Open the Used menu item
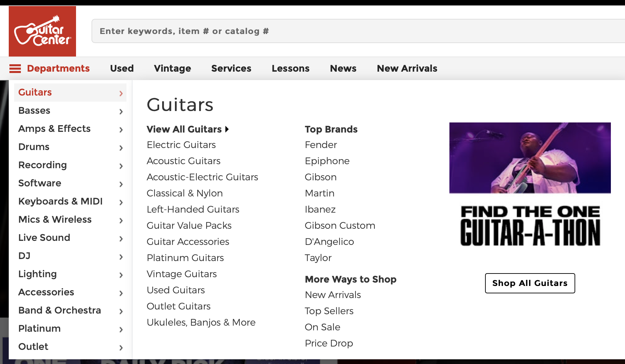 point(122,68)
